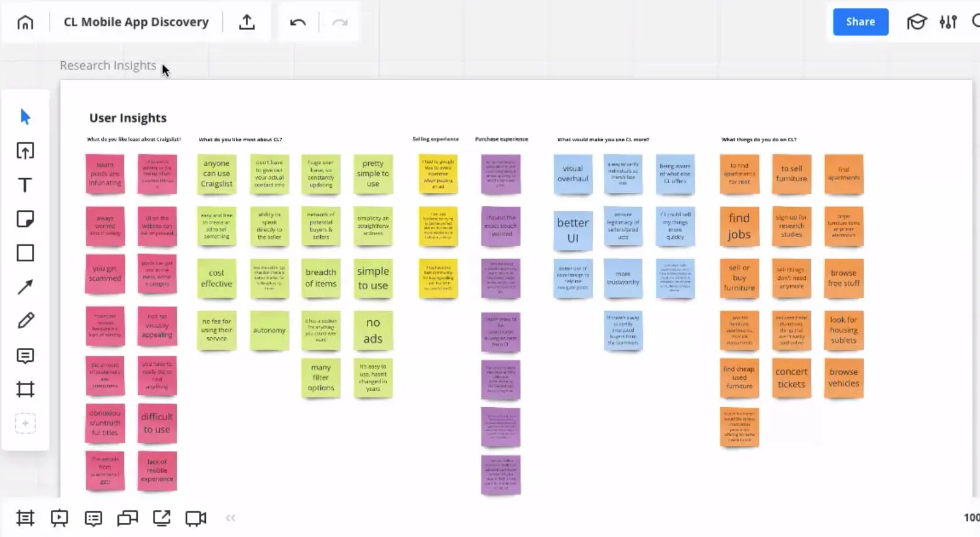The image size is (980, 537).
Task: Select the 'not so visually appealing' sticky
Action: [157, 326]
